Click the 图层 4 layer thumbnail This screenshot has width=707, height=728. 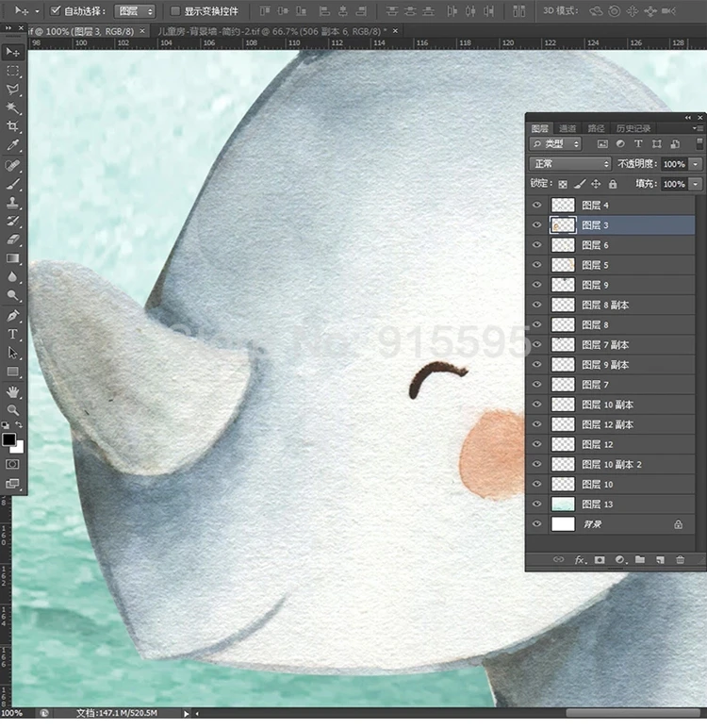[563, 205]
